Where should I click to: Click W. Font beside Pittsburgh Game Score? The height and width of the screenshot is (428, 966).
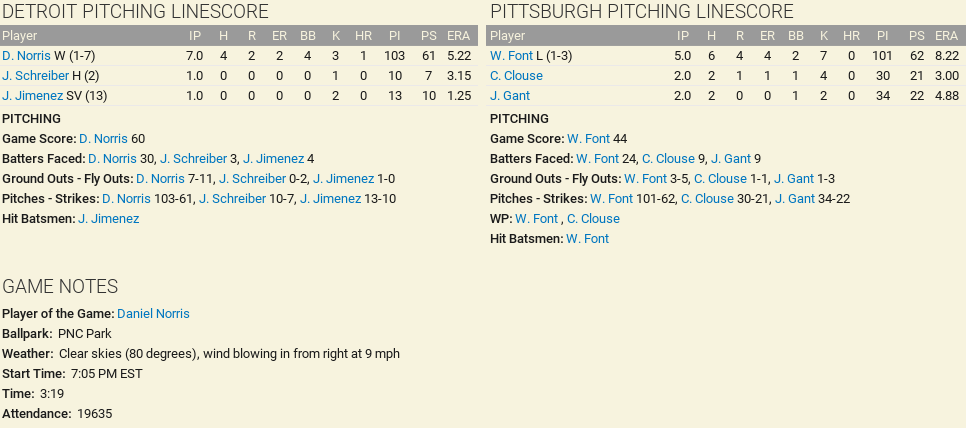click(x=589, y=138)
